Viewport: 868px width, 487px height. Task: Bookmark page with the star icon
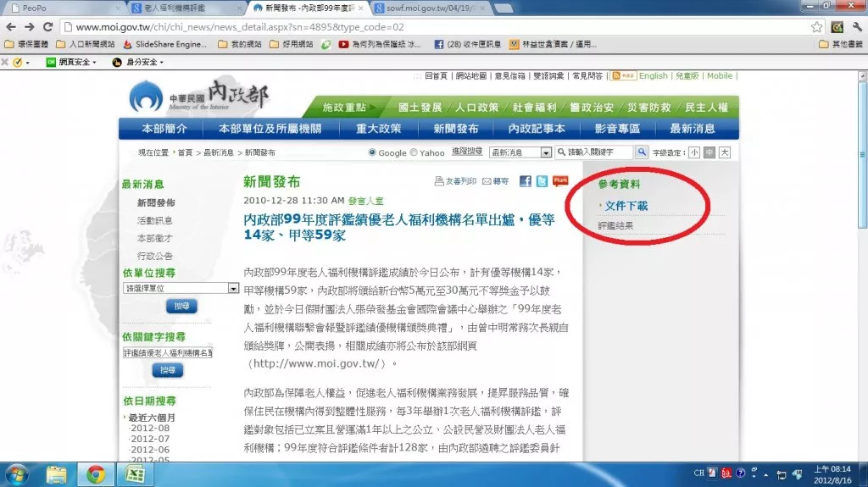tap(817, 26)
